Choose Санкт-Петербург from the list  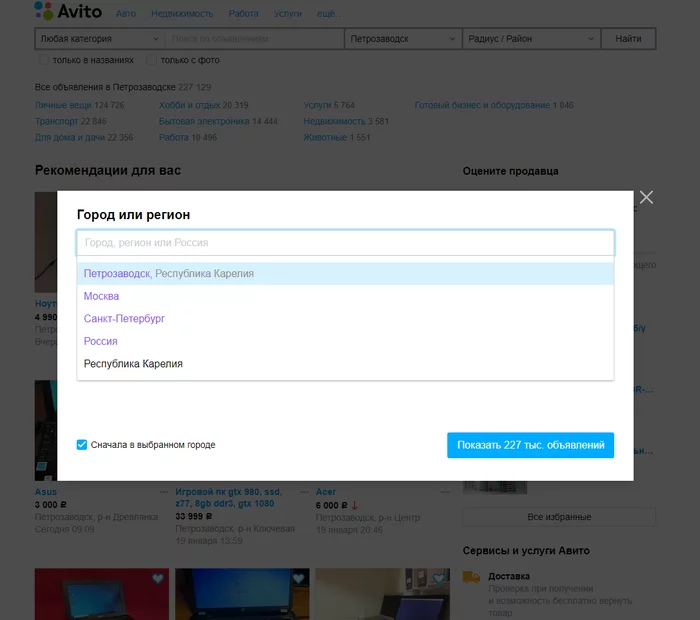[345, 319]
